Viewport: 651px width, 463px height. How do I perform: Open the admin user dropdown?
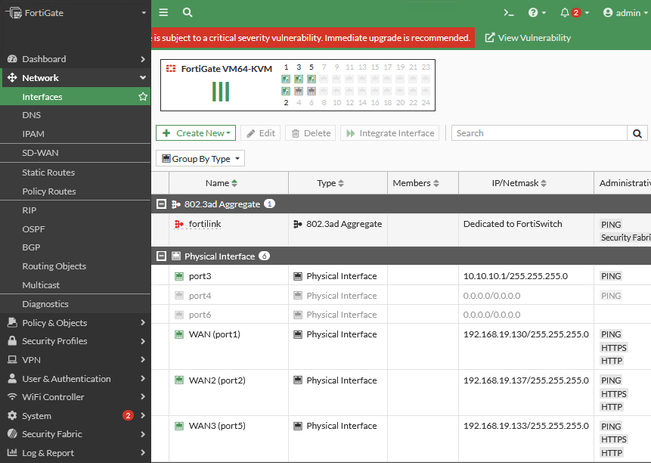pyautogui.click(x=621, y=13)
